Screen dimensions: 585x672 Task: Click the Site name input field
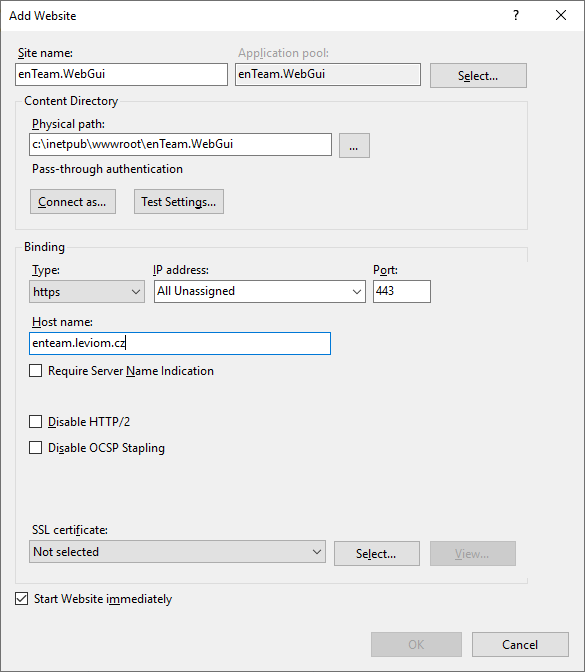(x=121, y=75)
